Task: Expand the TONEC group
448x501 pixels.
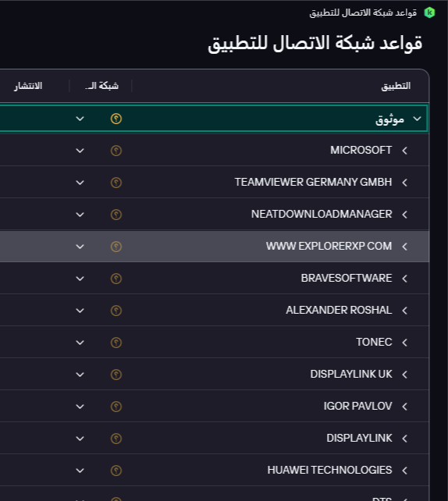Action: [x=405, y=343]
